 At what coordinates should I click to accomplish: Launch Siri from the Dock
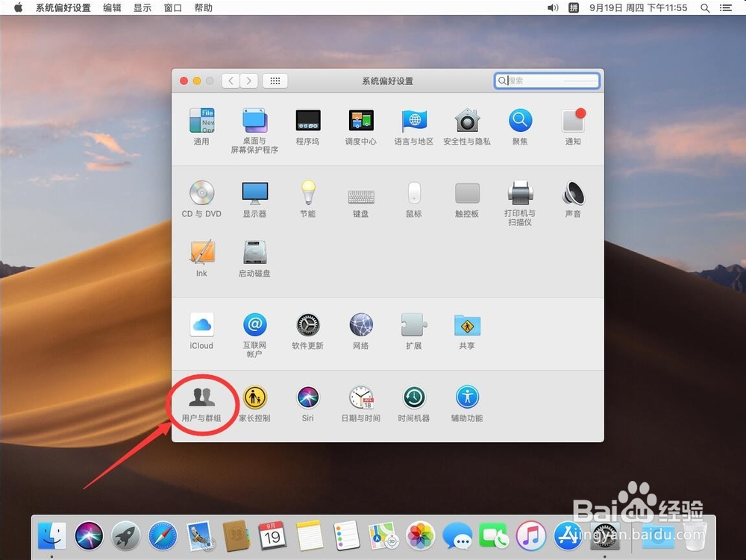pyautogui.click(x=89, y=535)
